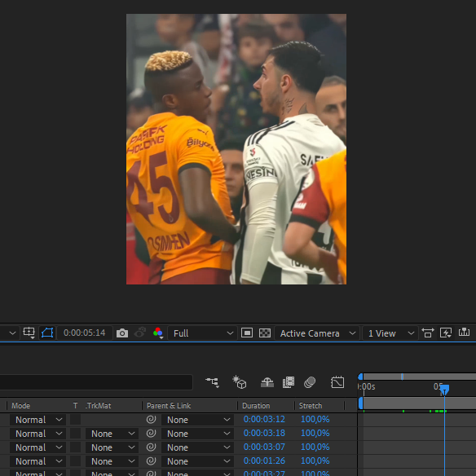This screenshot has height=476, width=476.
Task: Open the Full resolution dropdown
Action: [202, 333]
